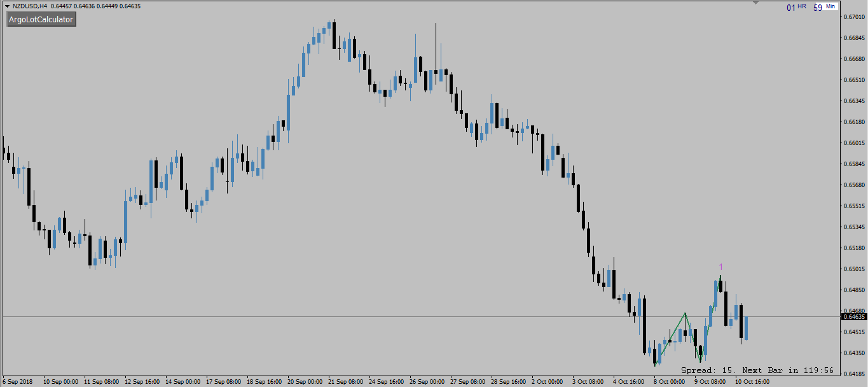Click price scale value 0.66345
This screenshot has width=868, height=387.
click(854, 101)
